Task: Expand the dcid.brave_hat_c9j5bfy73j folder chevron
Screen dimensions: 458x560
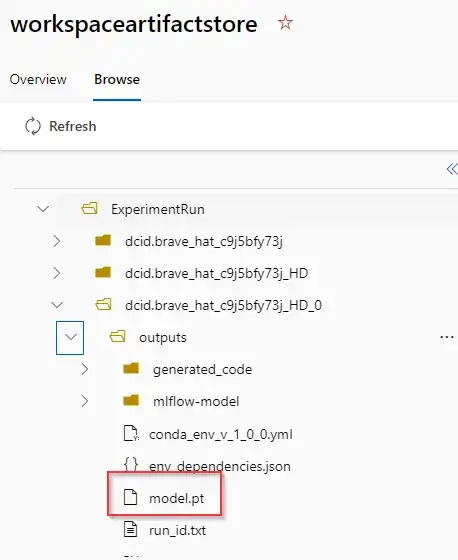Action: pos(57,241)
